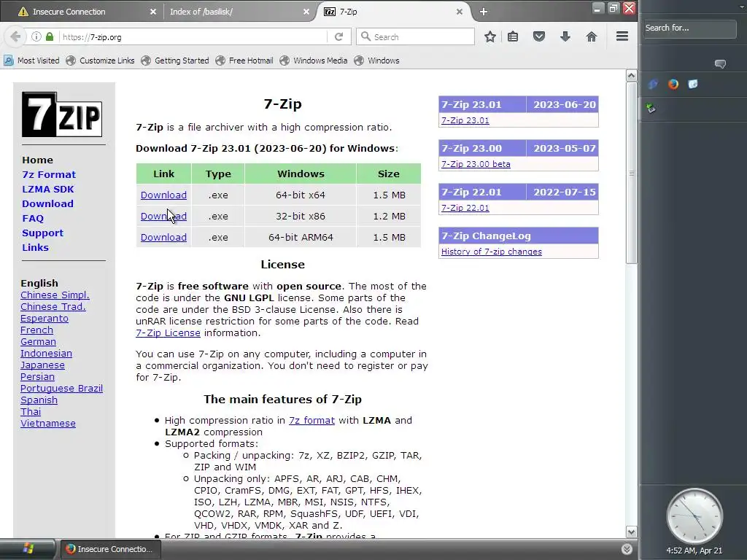The width and height of the screenshot is (747, 560).
Task: Open the 7z Format page
Action: (x=49, y=174)
